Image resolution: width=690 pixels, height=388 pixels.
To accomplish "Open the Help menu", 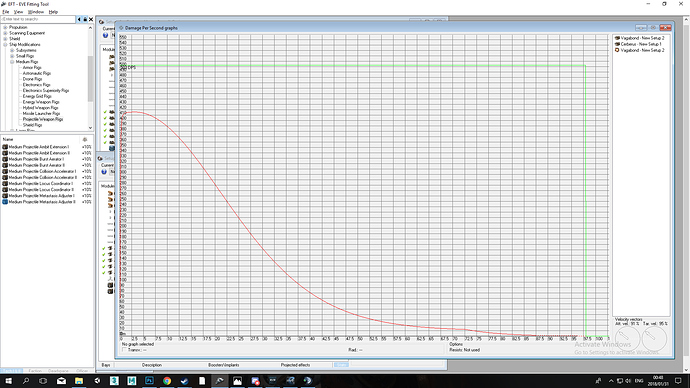I will (x=53, y=12).
